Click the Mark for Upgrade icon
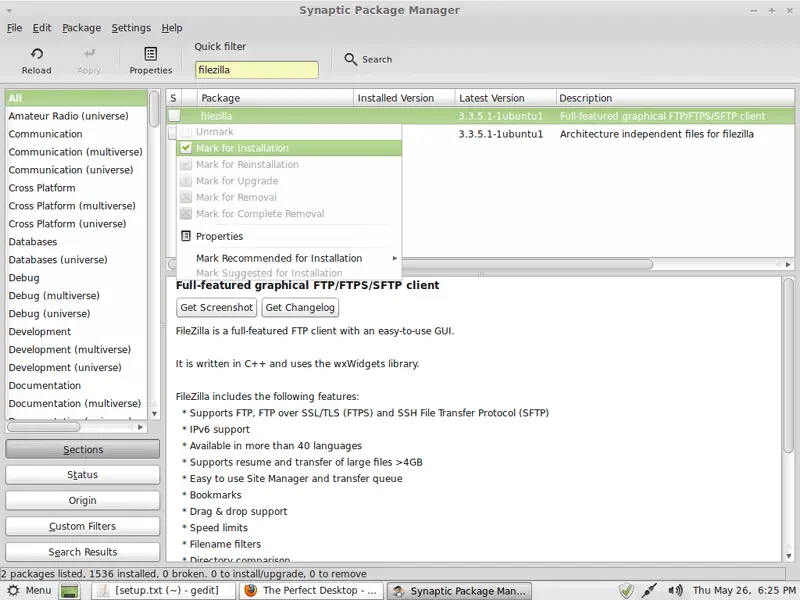The width and height of the screenshot is (800, 600). (186, 181)
